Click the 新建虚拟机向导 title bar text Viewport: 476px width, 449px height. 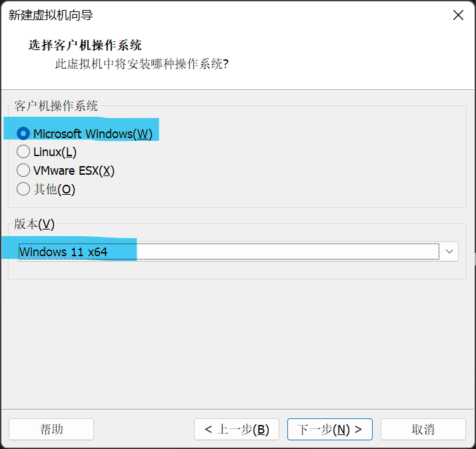tap(51, 15)
